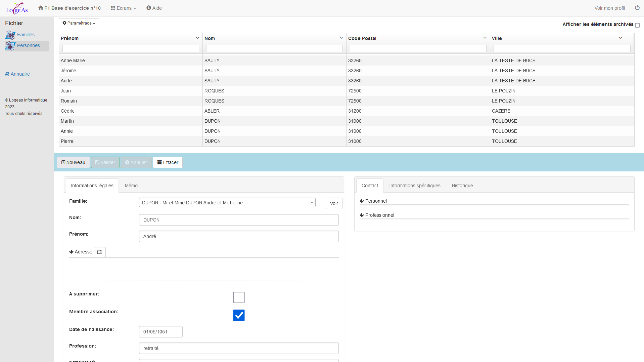Open the Famille dropdown selector
Viewport: 644px width, 362px height.
(227, 203)
